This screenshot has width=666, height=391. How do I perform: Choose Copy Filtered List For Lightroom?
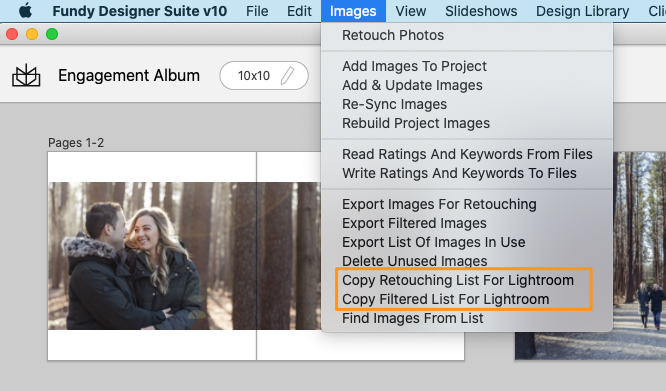tap(467, 299)
